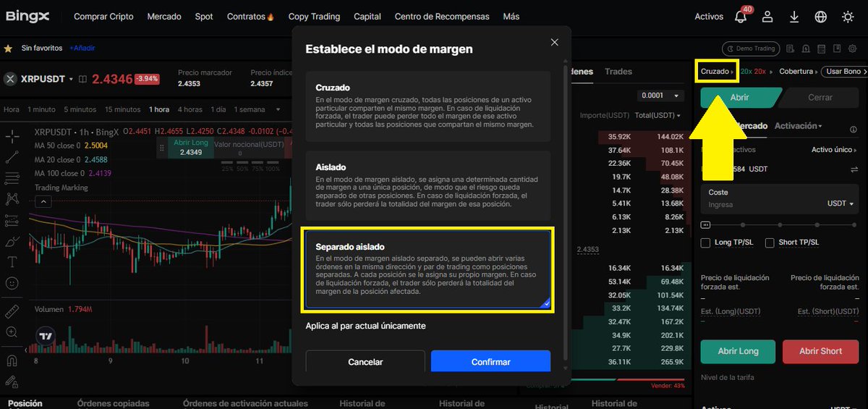Click the transfer swap arrows icon
The image size is (868, 409).
[x=854, y=169]
